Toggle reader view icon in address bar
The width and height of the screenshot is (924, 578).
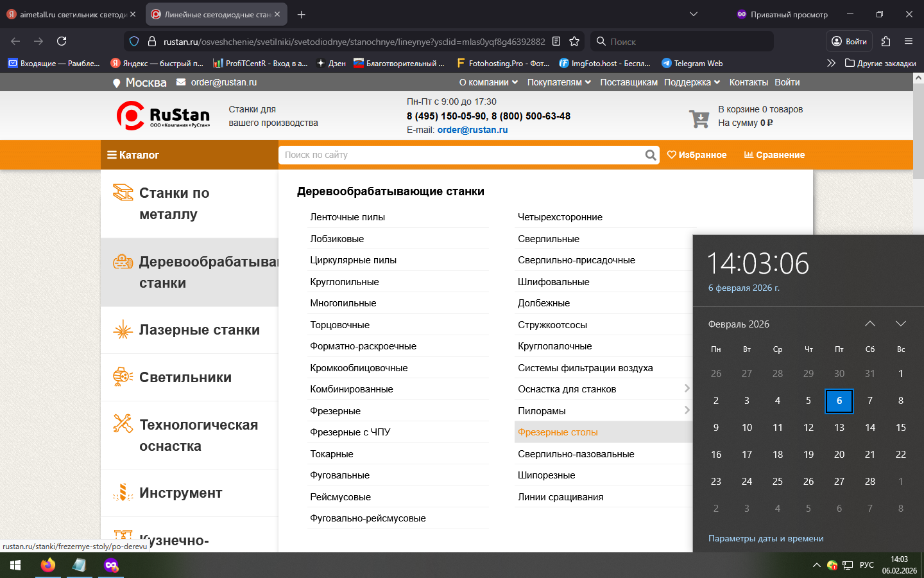pos(556,41)
